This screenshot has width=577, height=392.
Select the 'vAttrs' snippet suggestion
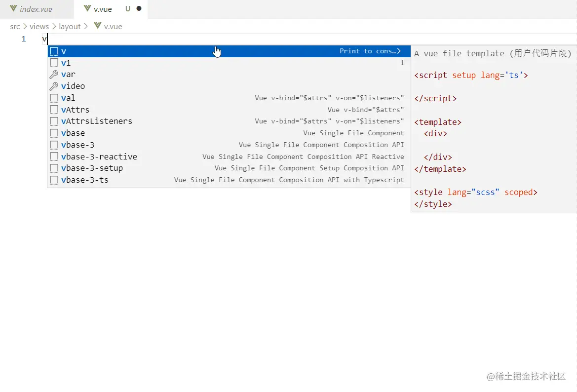click(229, 110)
